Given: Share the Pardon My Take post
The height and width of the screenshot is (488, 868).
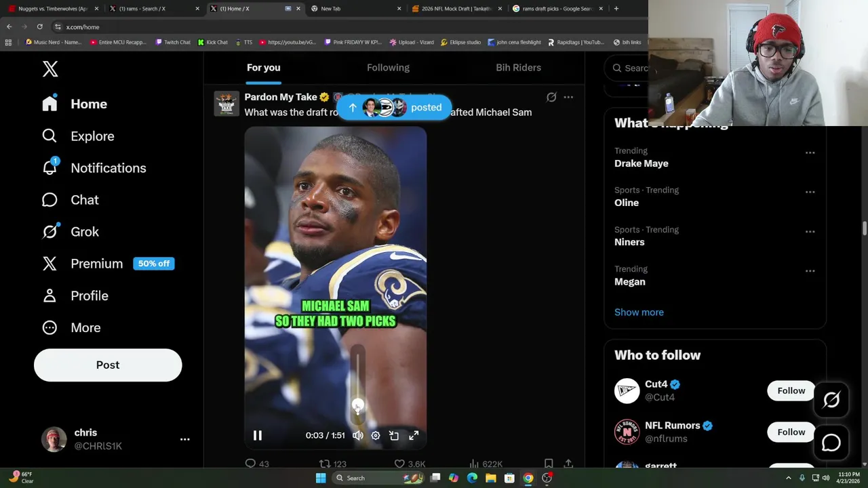Looking at the screenshot, I should coord(568,464).
